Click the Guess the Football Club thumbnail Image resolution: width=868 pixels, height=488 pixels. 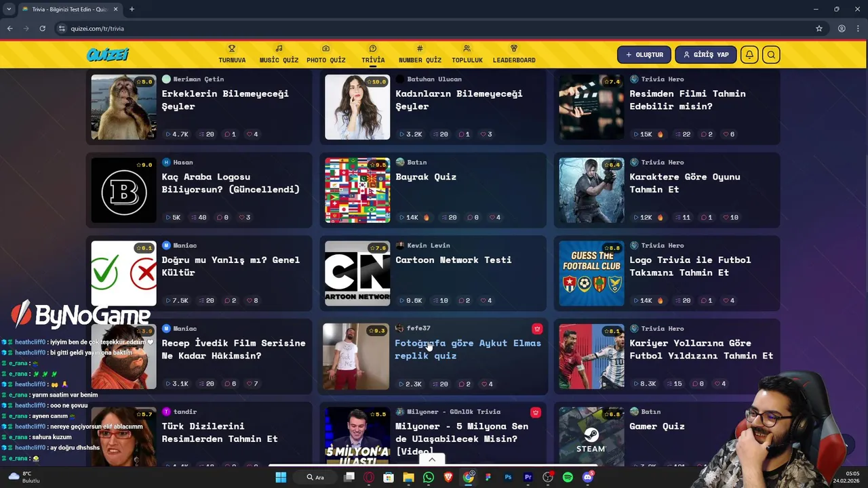(591, 274)
